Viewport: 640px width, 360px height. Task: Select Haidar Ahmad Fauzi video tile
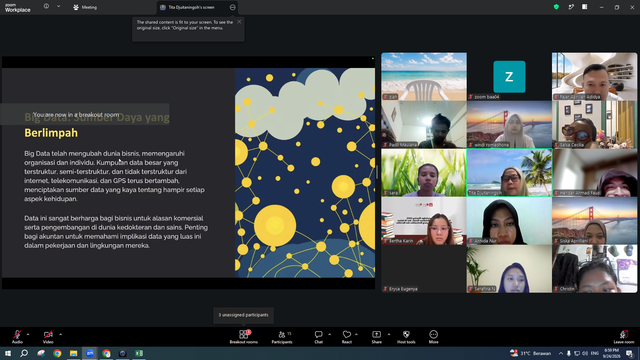coord(594,173)
